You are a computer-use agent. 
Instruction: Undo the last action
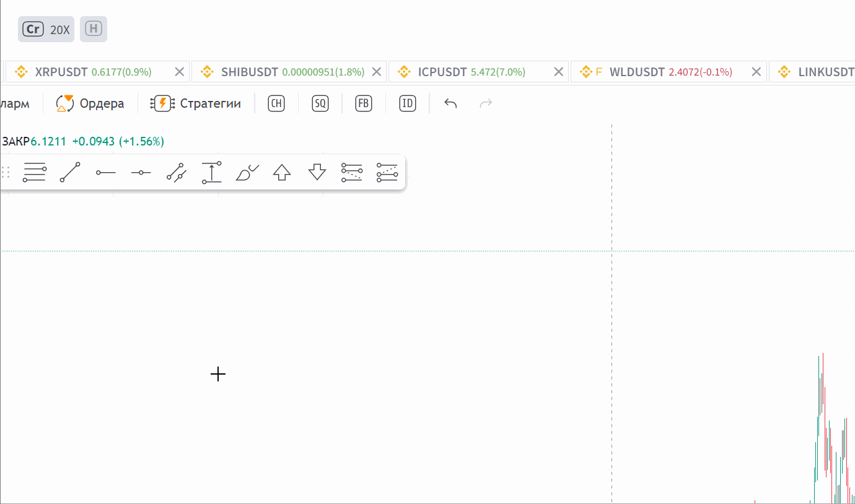click(450, 103)
